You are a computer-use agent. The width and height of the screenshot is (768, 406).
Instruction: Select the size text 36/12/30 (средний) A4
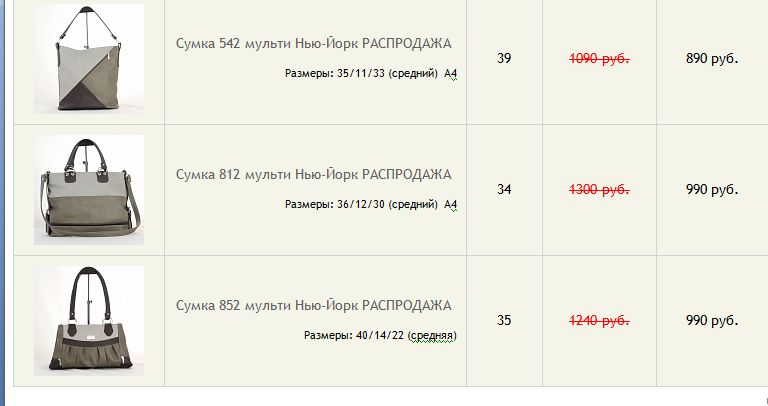click(x=397, y=204)
